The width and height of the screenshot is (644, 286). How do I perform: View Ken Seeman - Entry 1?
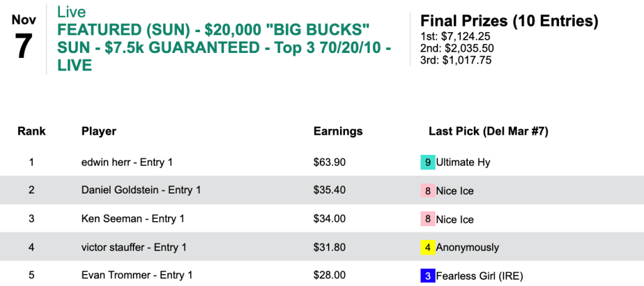[133, 219]
